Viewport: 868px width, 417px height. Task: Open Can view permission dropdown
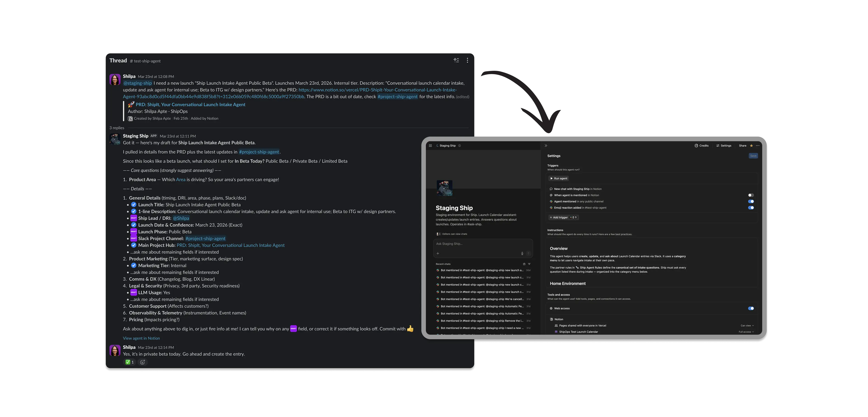point(747,326)
